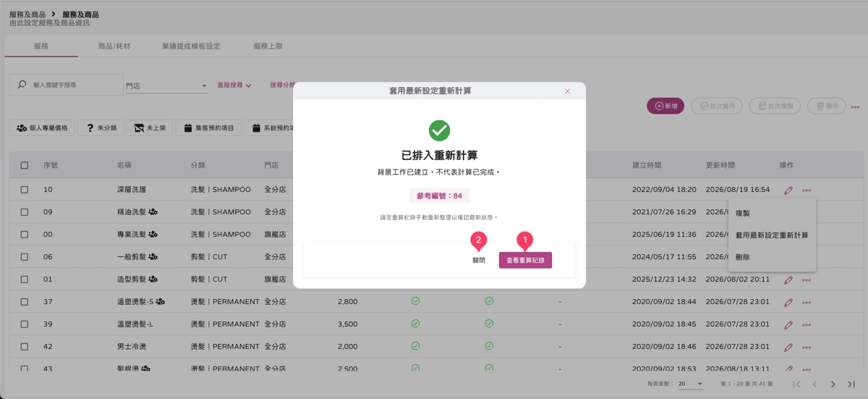Viewport: 868px width, 399px height.
Task: Check the row 06 一般剪髮 checkbox
Action: 25,256
